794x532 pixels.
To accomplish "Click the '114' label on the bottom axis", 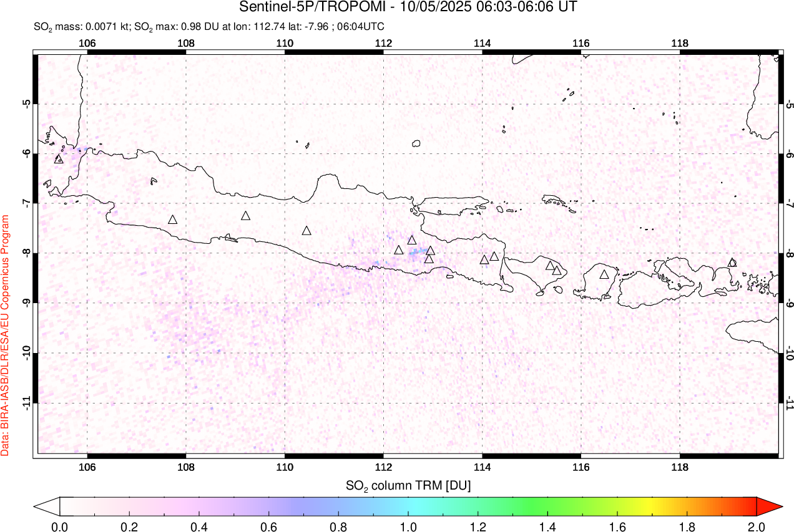I will tap(482, 467).
